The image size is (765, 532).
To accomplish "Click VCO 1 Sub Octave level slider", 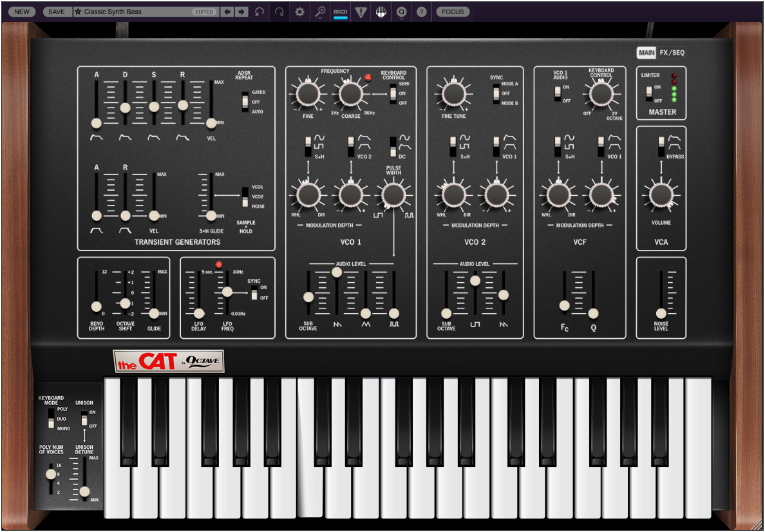I will pyautogui.click(x=308, y=297).
